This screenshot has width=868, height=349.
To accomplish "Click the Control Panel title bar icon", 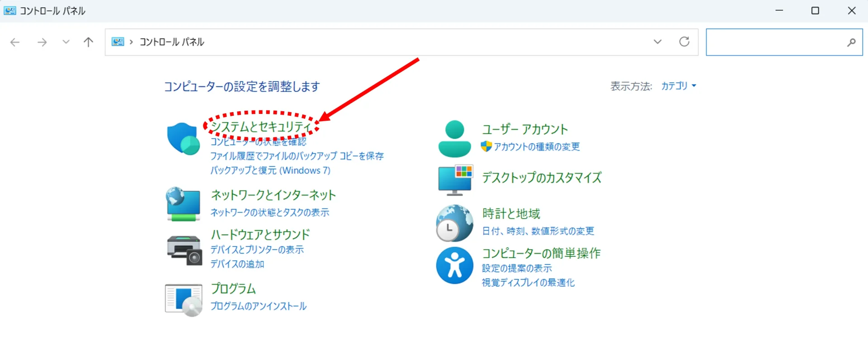I will 10,10.
